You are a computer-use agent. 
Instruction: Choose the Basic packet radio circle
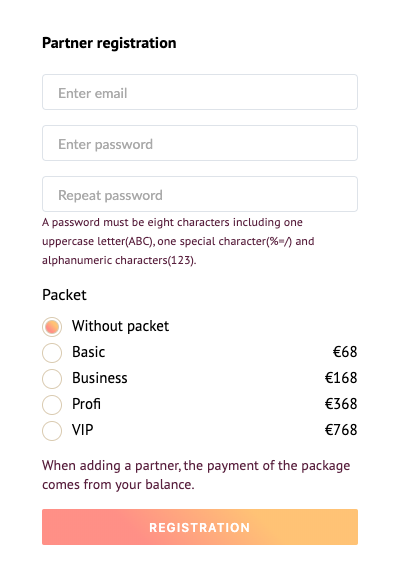coord(52,353)
